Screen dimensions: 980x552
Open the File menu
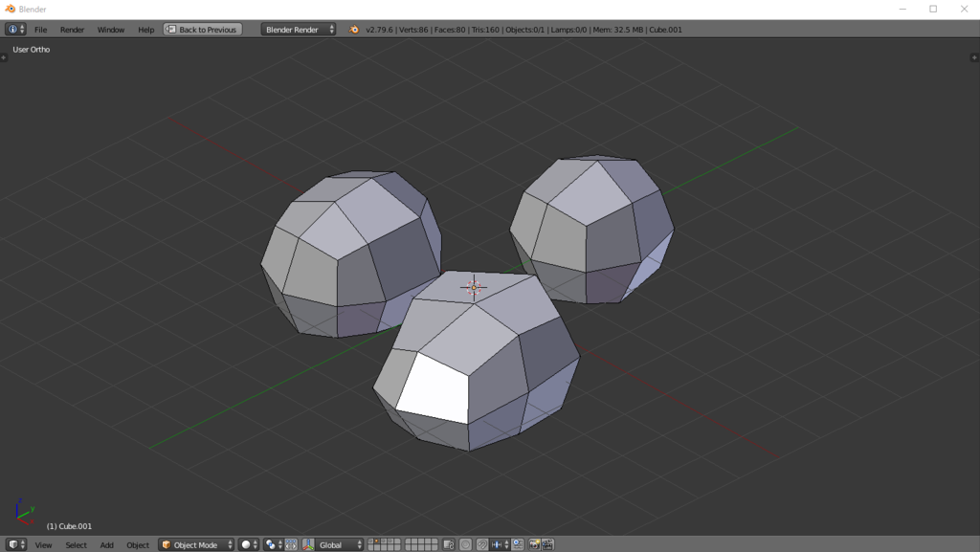[40, 30]
